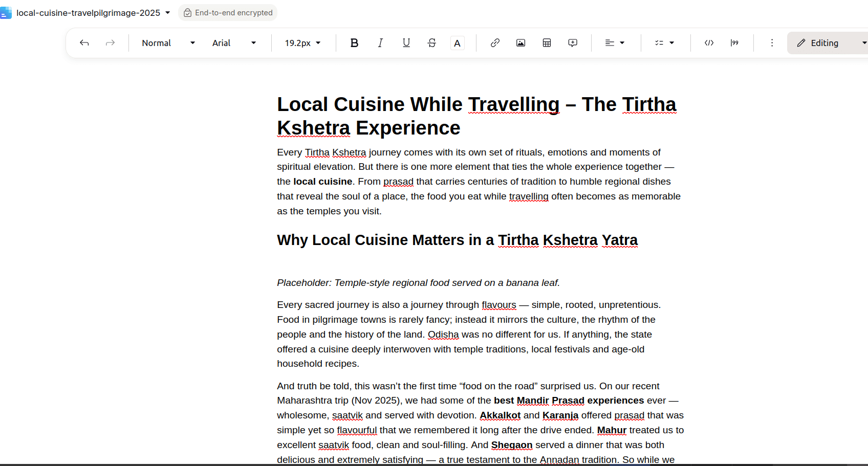
Task: Click the underlined word 'flavourful'
Action: click(x=357, y=430)
